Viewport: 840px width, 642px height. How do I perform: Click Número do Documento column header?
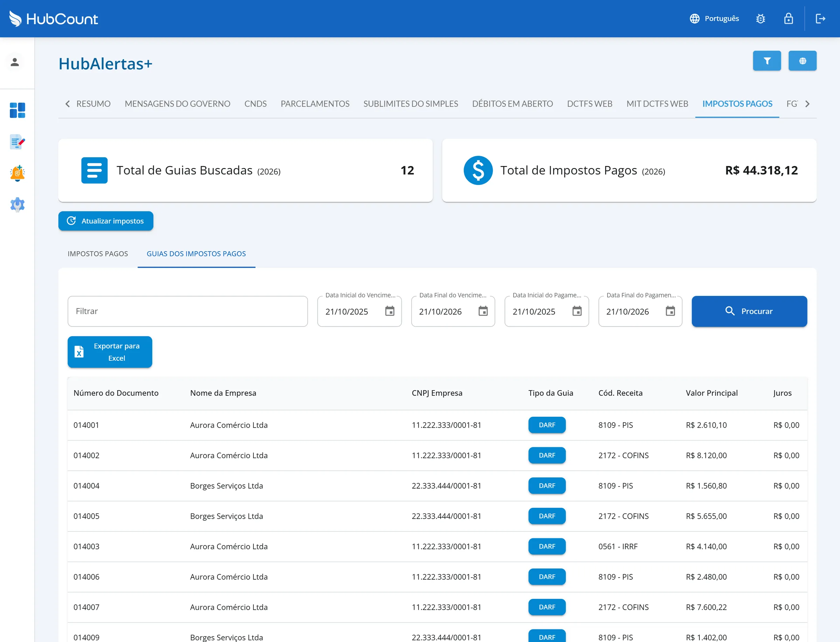pyautogui.click(x=116, y=393)
